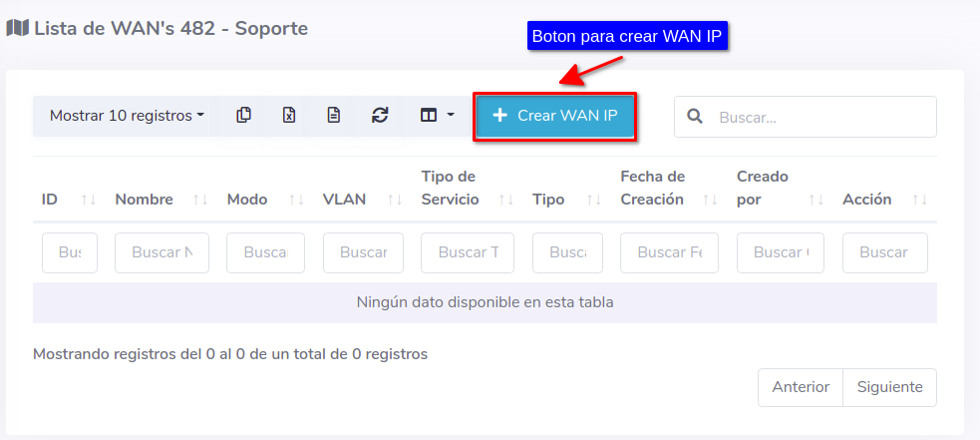Expand the Mostrar 10 registros dropdown
This screenshot has width=980, height=440.
pos(127,116)
